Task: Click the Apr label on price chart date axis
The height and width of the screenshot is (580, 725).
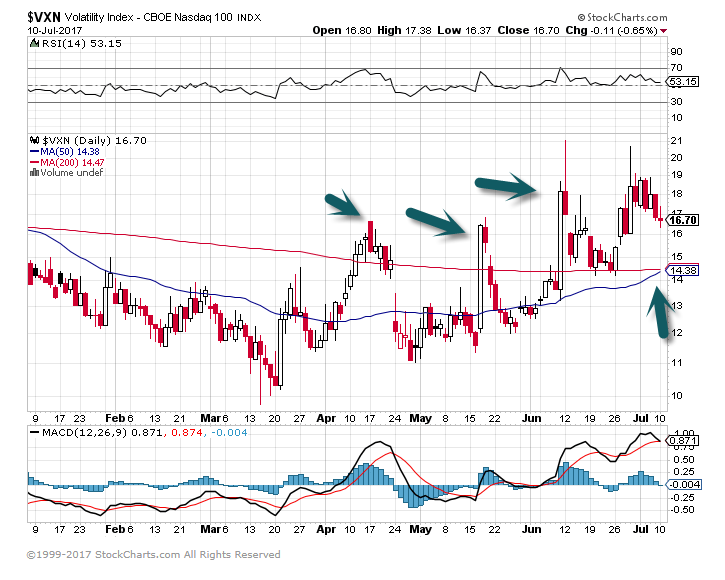Action: tap(326, 418)
